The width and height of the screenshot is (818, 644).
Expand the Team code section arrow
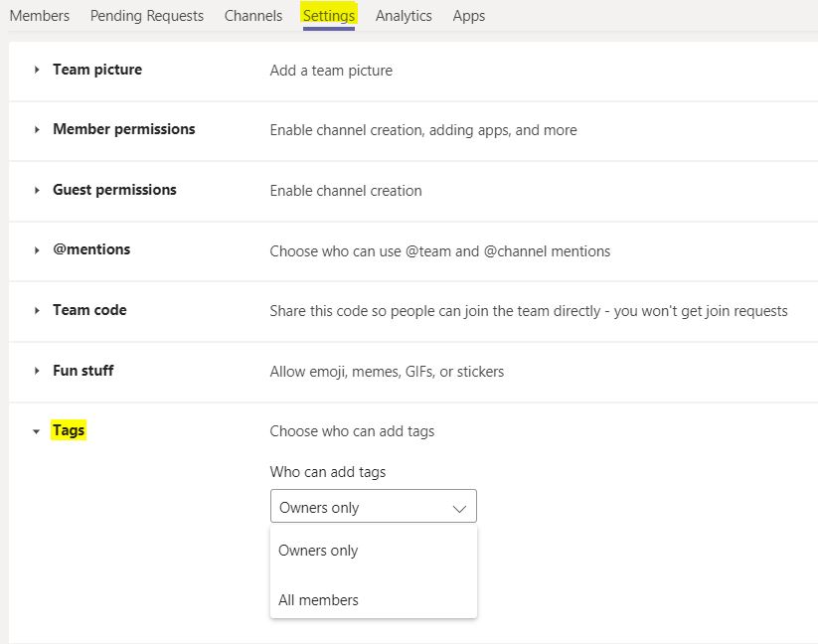(x=37, y=310)
